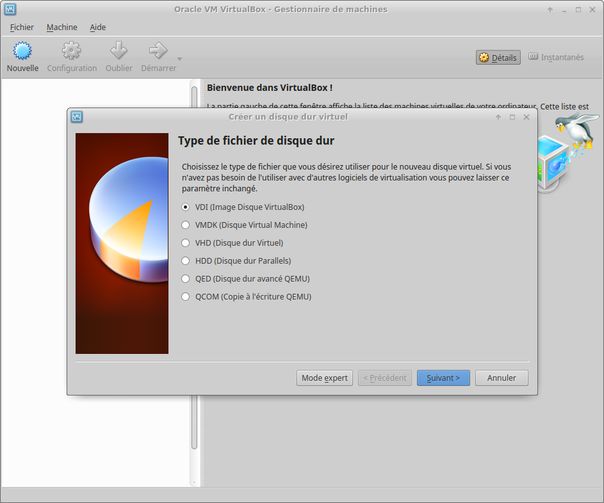The height and width of the screenshot is (503, 604).
Task: Switch to Instantanés view
Action: [556, 57]
